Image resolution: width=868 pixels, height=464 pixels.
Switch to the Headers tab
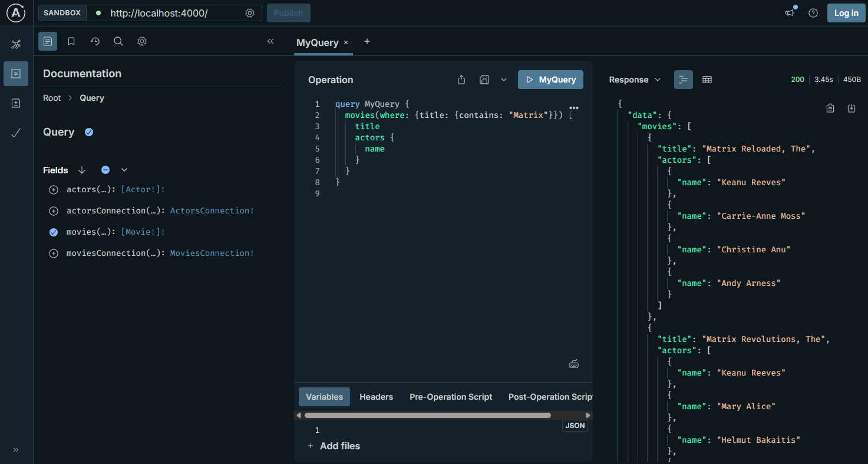coord(376,397)
